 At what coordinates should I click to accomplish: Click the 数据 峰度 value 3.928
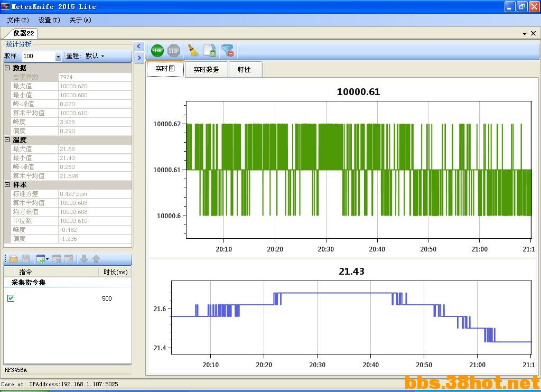coord(95,122)
